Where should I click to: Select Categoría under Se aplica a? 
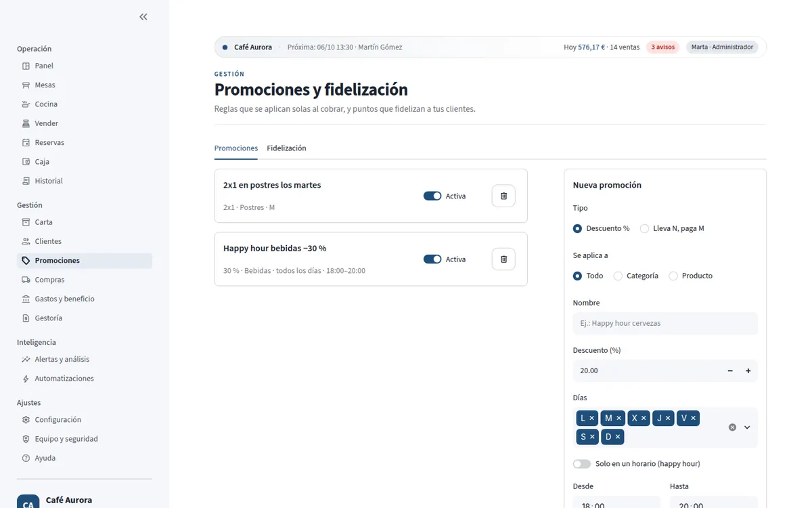618,276
